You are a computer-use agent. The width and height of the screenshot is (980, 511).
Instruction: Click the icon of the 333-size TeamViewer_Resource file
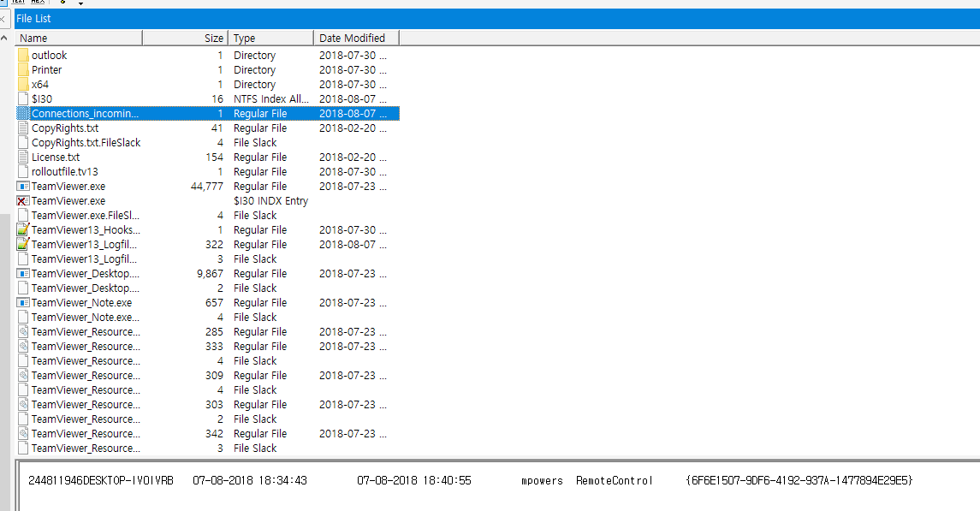23,346
